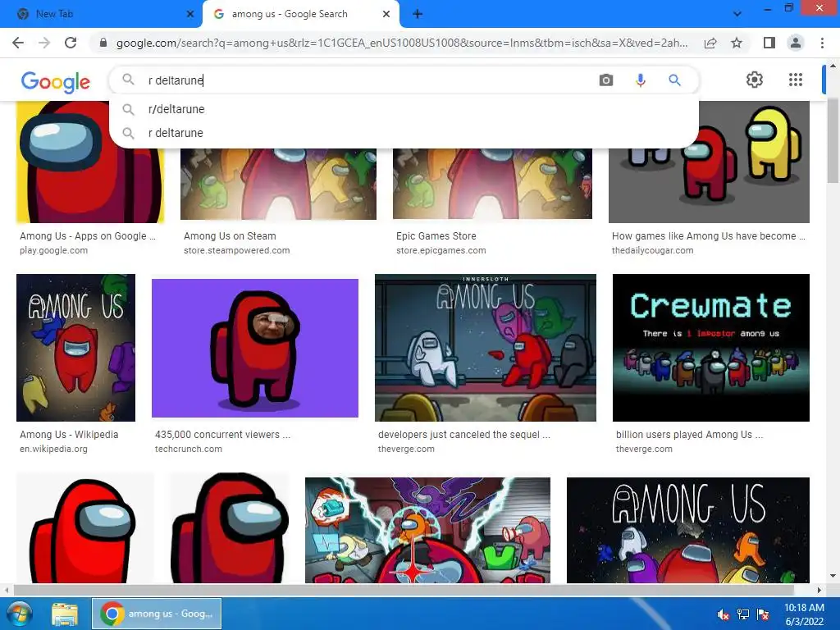Open the File Explorer taskbar icon
This screenshot has height=630, width=840.
click(65, 614)
